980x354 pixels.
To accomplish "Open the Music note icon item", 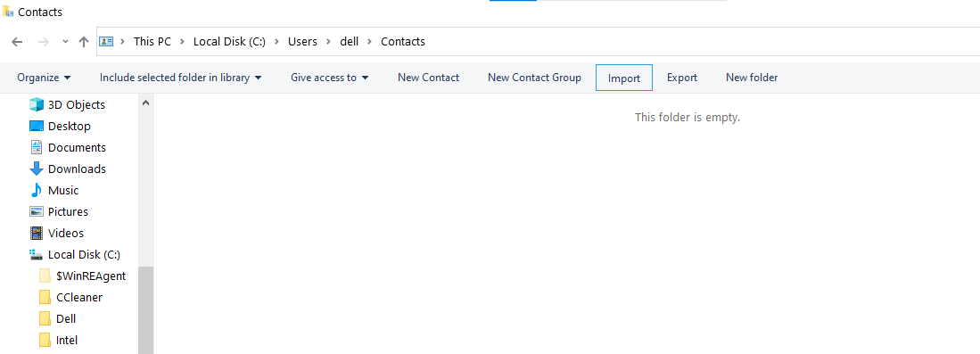I will coord(37,190).
